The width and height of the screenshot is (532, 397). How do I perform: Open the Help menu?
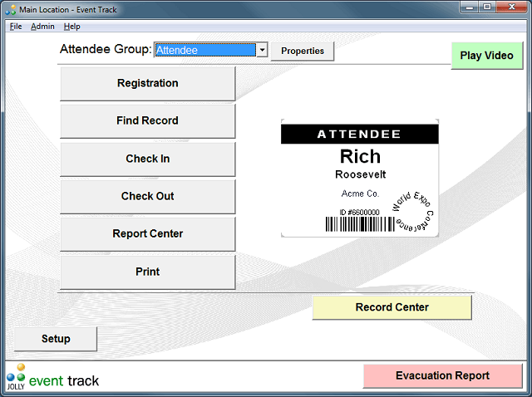tap(72, 26)
